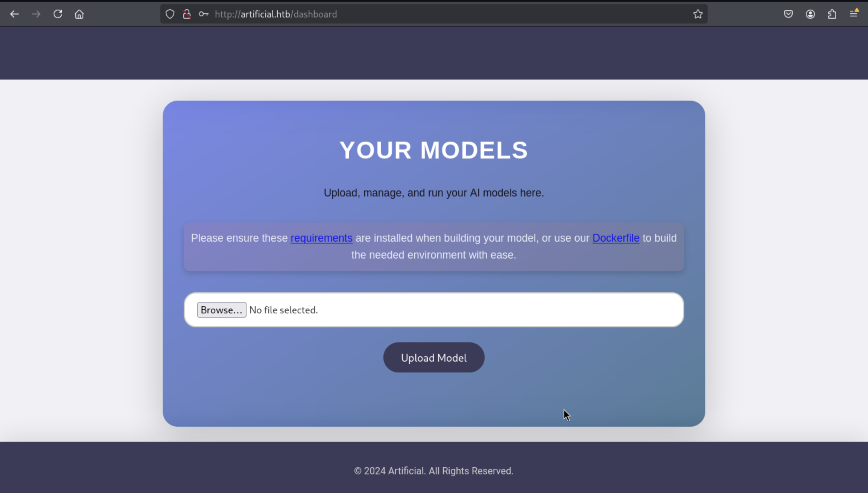Click the forward navigation arrow

coord(36,14)
